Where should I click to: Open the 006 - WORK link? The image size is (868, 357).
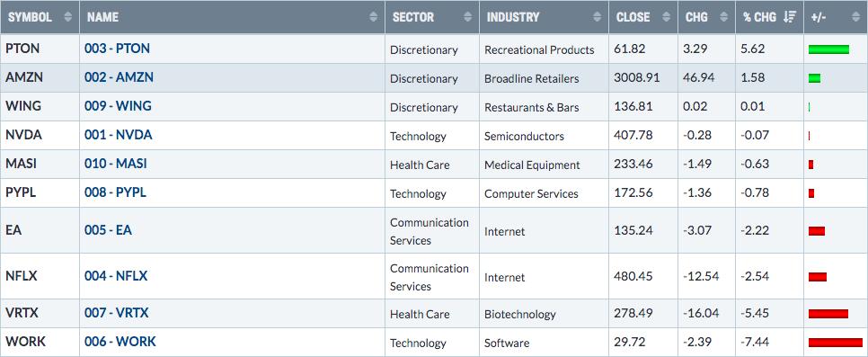pos(120,342)
